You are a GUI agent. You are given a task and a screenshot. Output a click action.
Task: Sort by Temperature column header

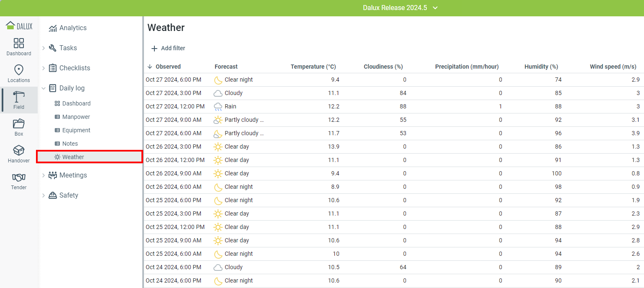[x=313, y=67]
